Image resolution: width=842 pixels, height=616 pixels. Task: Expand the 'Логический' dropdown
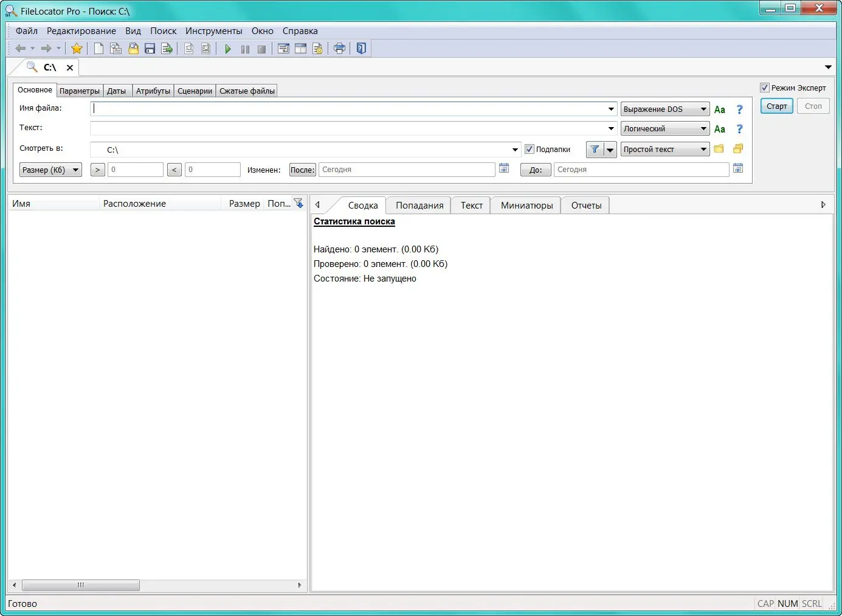665,129
